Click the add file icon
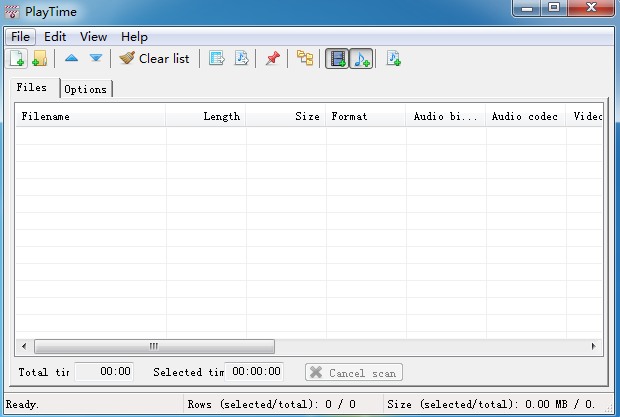Image resolution: width=620 pixels, height=417 pixels. [x=17, y=59]
